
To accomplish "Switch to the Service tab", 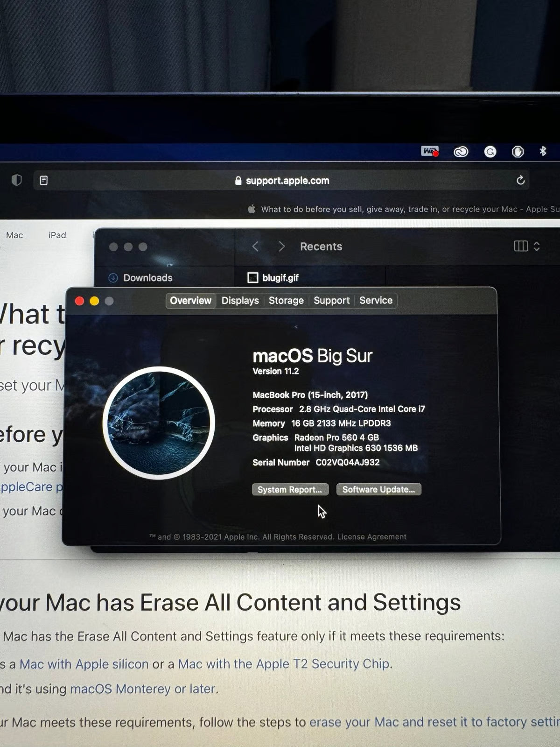I will (x=376, y=300).
